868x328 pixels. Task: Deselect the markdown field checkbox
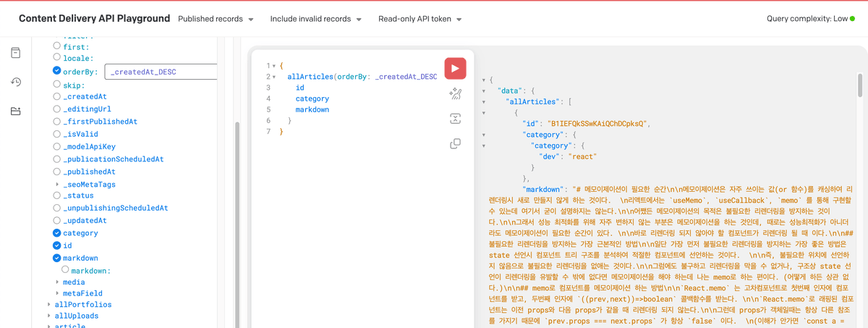click(57, 258)
